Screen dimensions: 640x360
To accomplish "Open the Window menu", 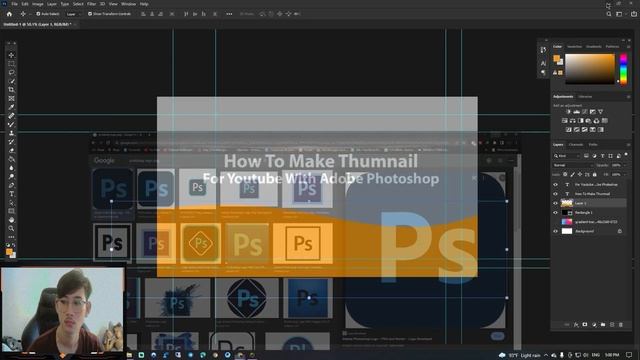I will 128,4.
